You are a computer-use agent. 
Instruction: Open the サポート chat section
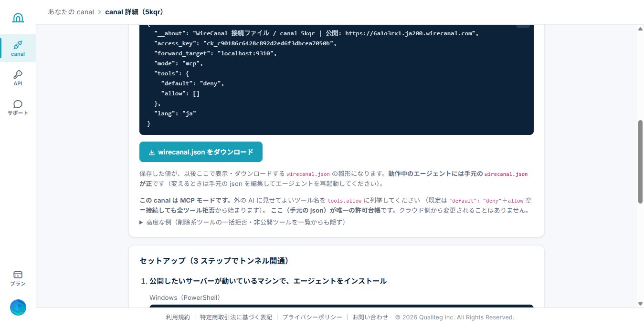18,108
